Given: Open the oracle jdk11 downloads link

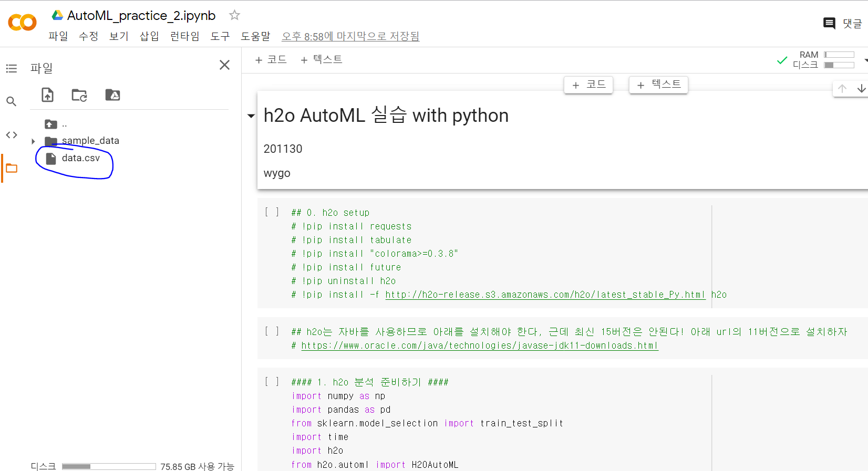Looking at the screenshot, I should pos(480,346).
